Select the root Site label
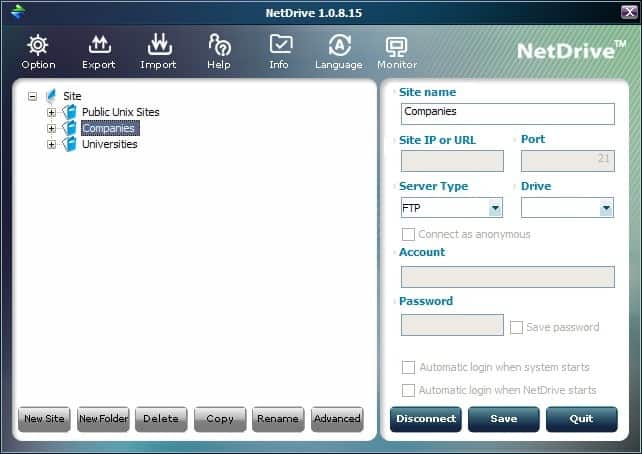The height and width of the screenshot is (454, 642). tap(72, 96)
